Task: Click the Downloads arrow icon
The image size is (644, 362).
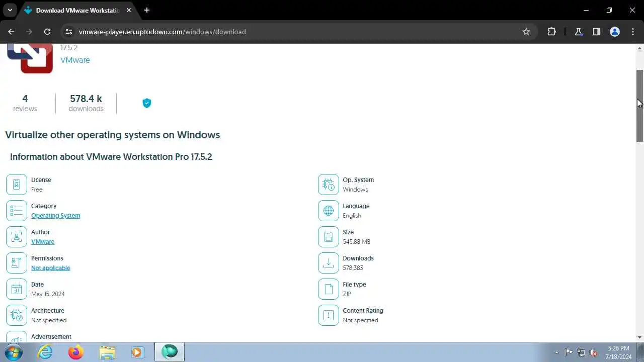Action: pyautogui.click(x=329, y=263)
